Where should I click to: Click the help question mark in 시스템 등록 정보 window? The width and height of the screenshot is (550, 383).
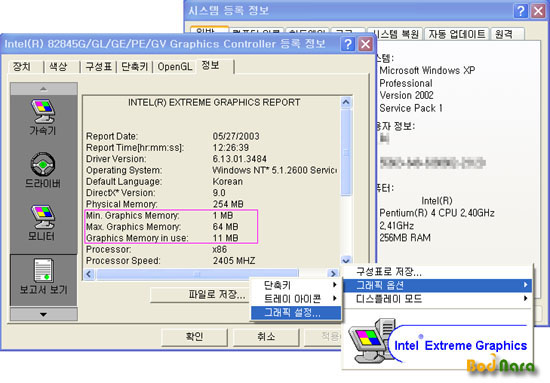(521, 11)
